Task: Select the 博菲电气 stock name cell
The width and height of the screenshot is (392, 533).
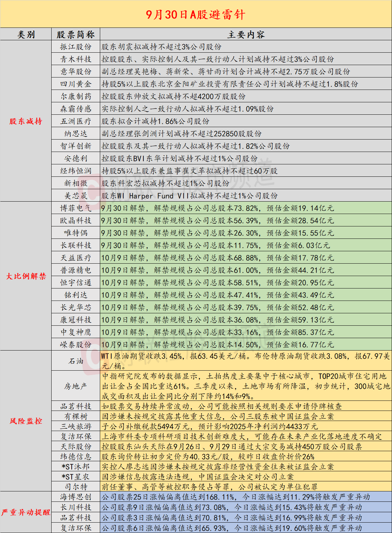Action: (x=76, y=208)
